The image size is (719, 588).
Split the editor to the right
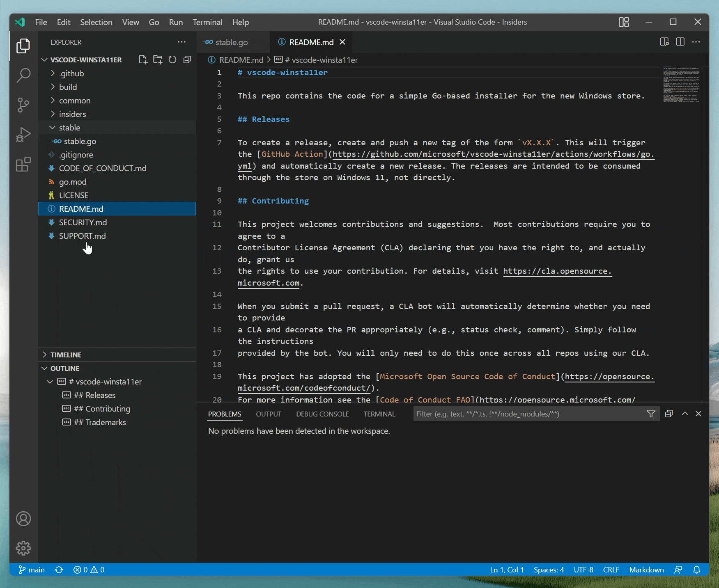pos(681,42)
